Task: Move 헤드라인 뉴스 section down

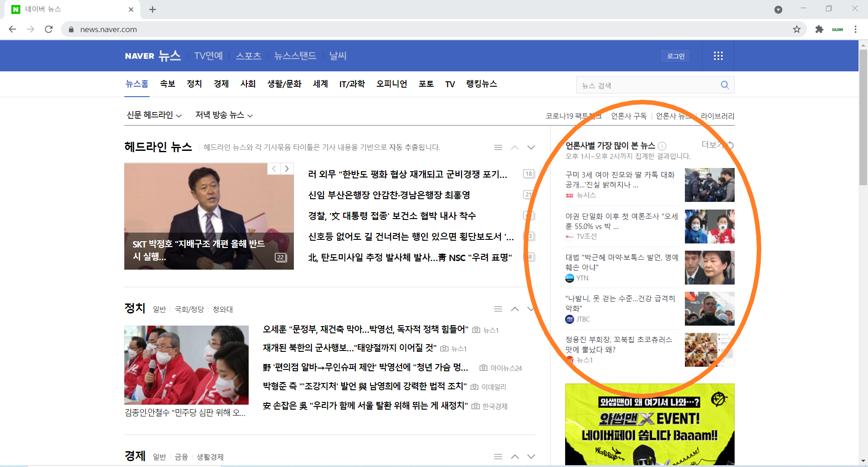Action: (531, 147)
